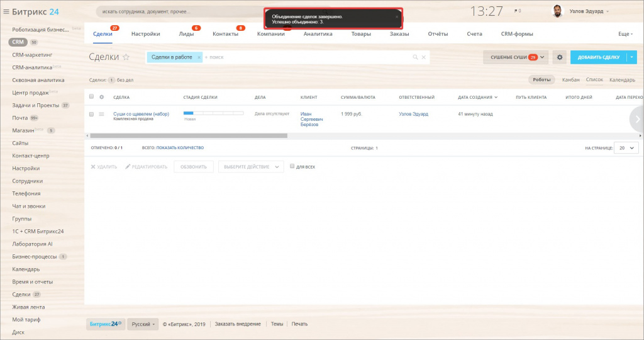Click the pencil Редактировать action
The height and width of the screenshot is (340, 644).
coord(146,167)
